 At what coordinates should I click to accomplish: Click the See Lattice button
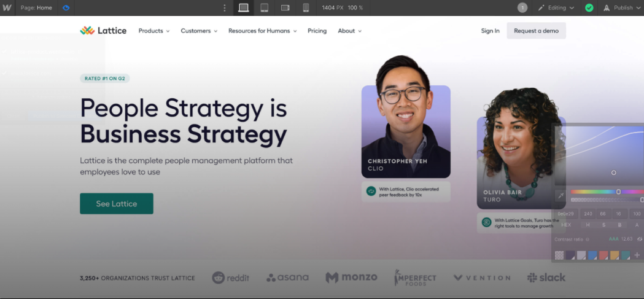(117, 204)
